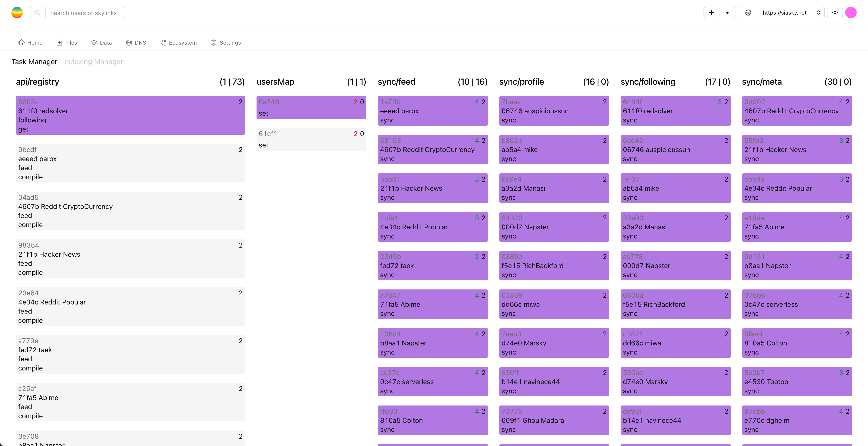The image size is (868, 446).
Task: Focus the search users or skylinks field
Action: [85, 13]
